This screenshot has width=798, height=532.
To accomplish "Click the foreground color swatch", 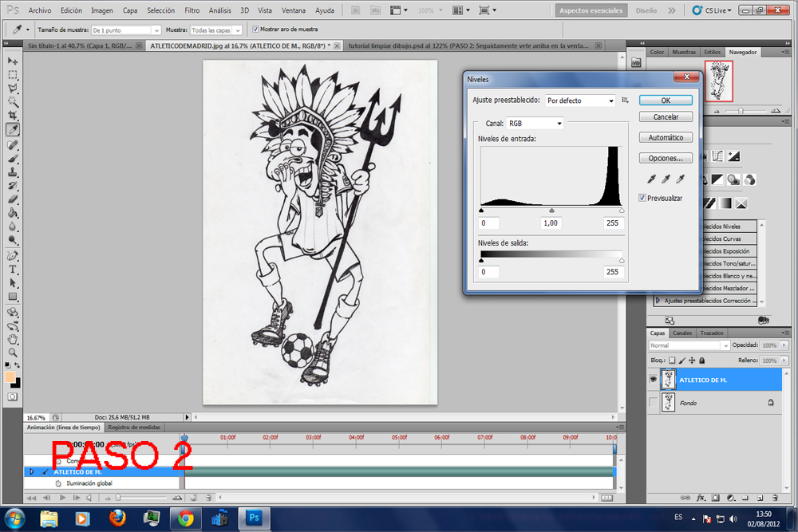I will coord(10,376).
